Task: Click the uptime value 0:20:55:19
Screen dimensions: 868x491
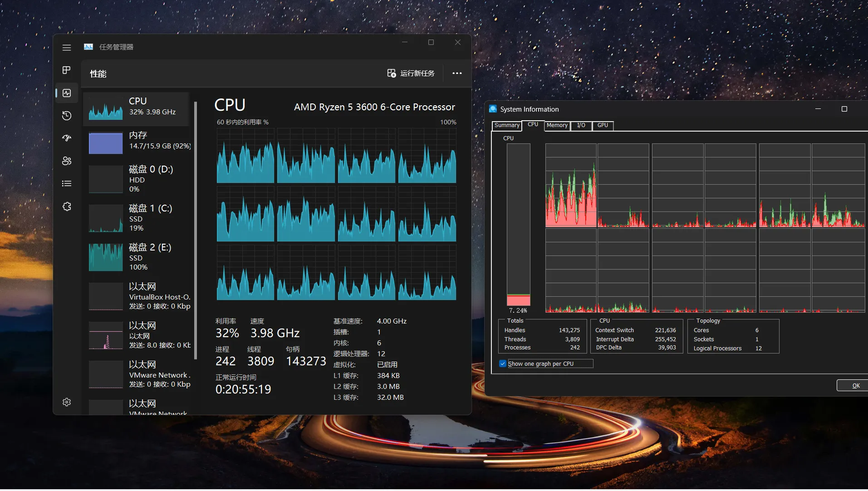Action: click(x=243, y=389)
